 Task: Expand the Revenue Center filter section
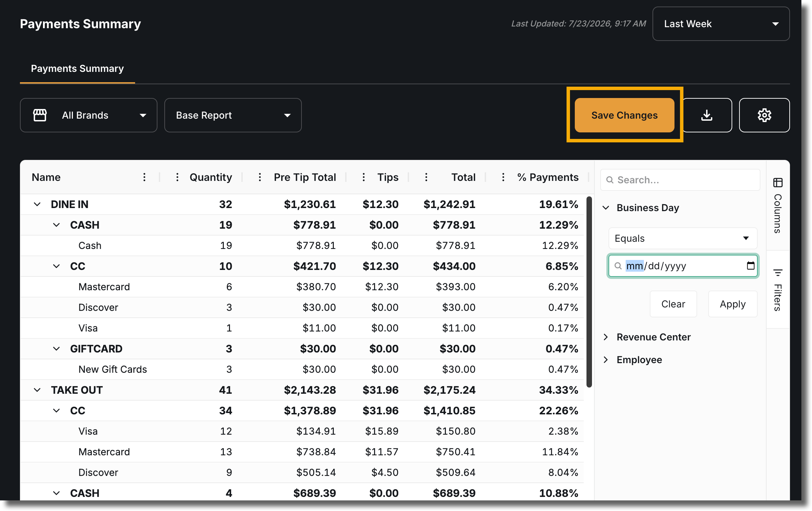[x=606, y=337]
